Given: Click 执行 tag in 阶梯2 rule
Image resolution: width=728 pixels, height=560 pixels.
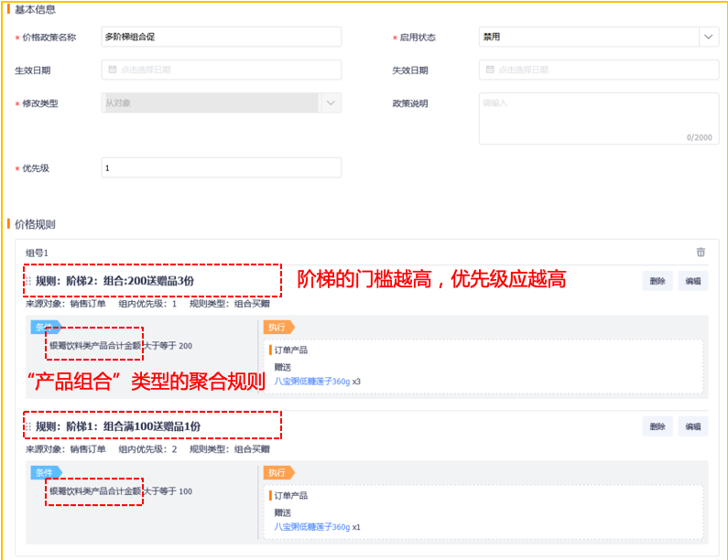Looking at the screenshot, I should pyautogui.click(x=278, y=327).
